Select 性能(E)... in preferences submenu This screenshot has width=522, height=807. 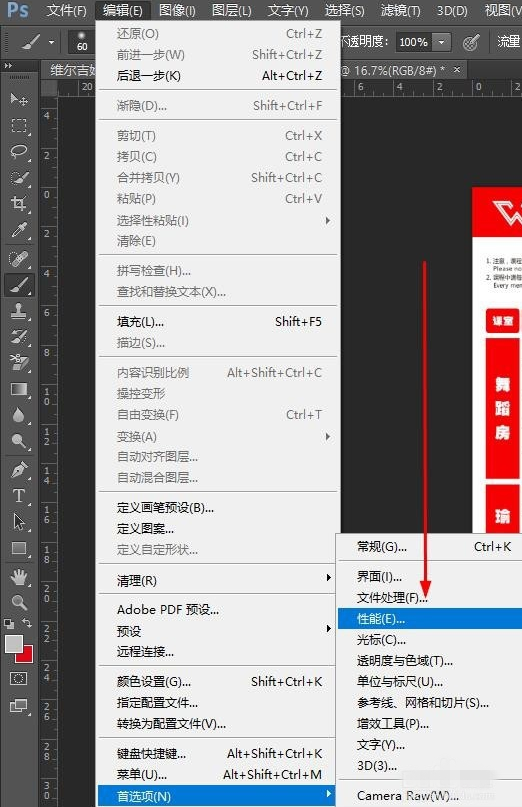click(430, 619)
